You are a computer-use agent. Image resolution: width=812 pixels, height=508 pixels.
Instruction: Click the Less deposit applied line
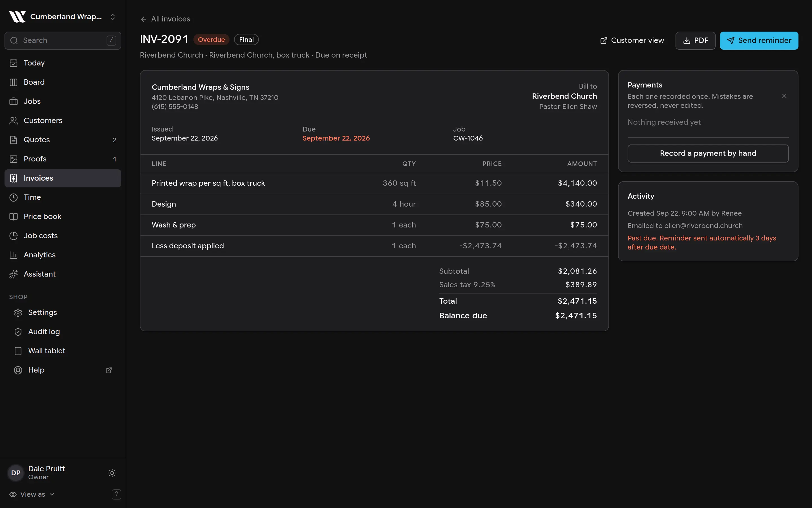[x=374, y=246]
